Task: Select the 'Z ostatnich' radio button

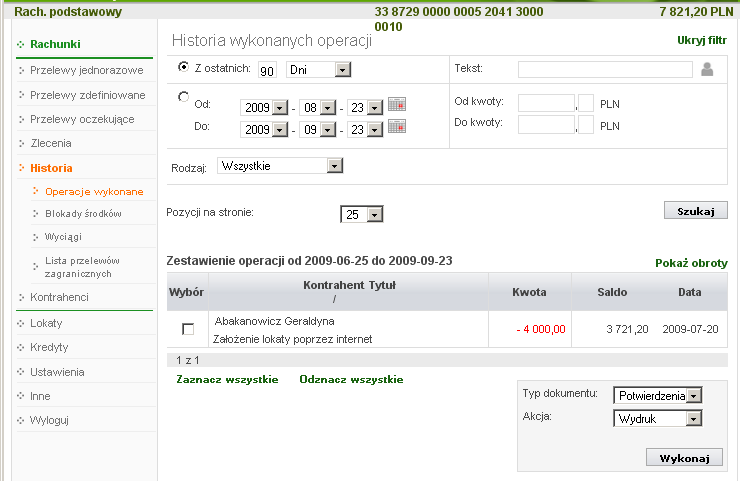Action: tap(183, 67)
